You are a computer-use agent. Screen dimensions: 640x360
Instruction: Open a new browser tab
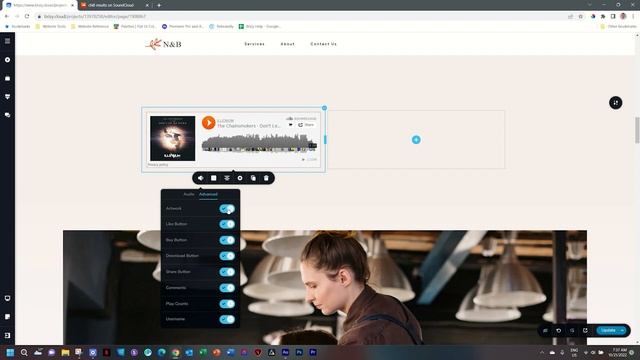(x=159, y=5)
